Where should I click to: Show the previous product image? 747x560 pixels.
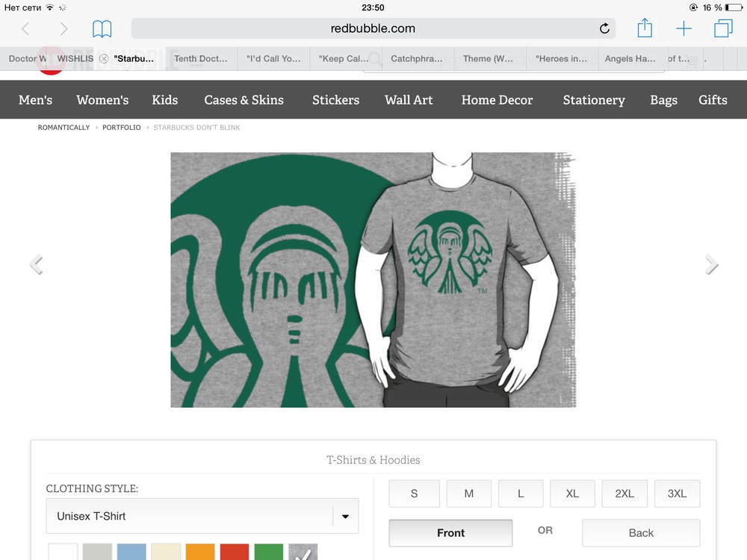[x=36, y=265]
